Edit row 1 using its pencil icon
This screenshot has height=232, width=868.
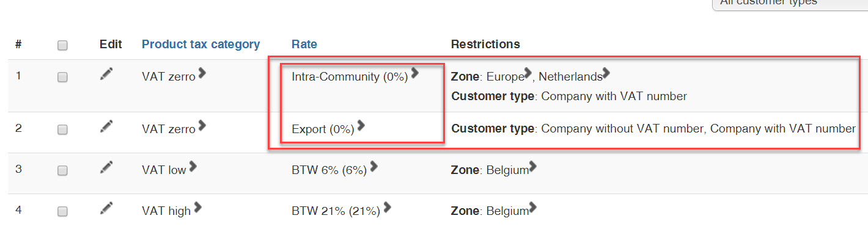(x=106, y=74)
